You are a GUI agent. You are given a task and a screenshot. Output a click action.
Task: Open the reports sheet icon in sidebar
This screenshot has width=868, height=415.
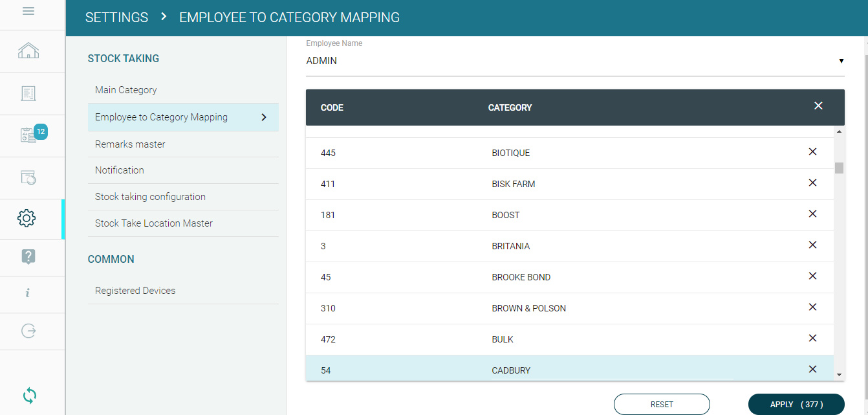pos(28,94)
